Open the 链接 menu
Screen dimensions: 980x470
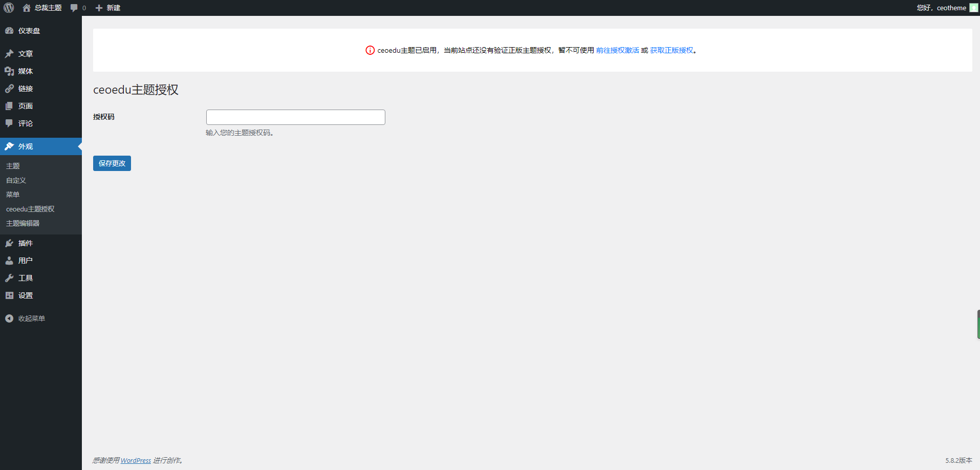pyautogui.click(x=41, y=89)
